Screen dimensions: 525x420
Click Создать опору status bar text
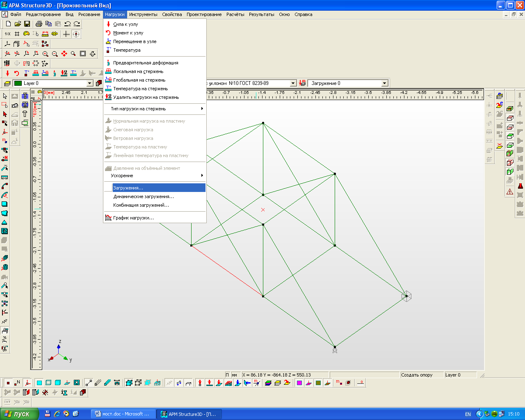coord(417,375)
